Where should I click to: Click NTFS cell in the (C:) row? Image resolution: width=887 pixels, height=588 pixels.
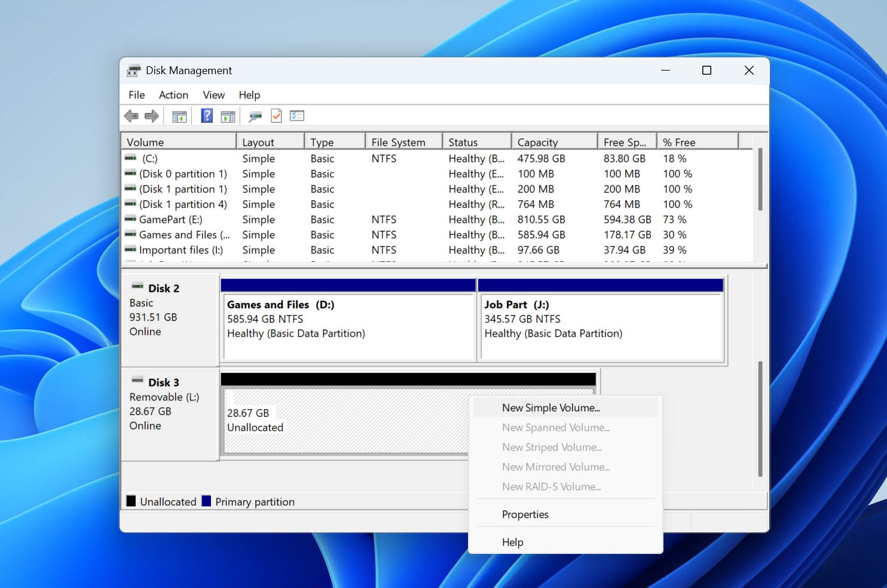pyautogui.click(x=384, y=158)
